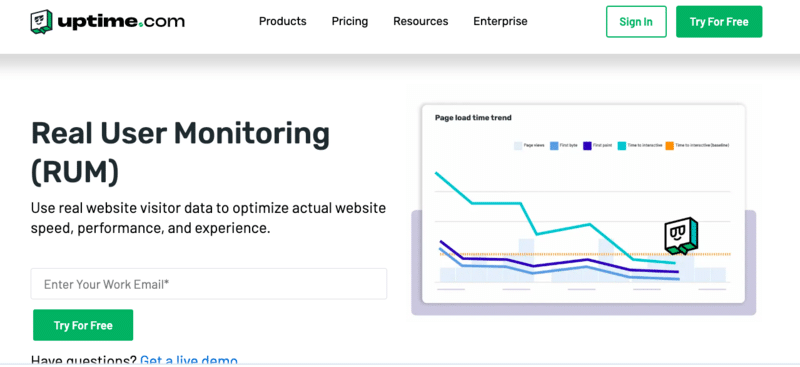Click the box mascot icon on the chart
This screenshot has height=367, width=800.
(681, 236)
